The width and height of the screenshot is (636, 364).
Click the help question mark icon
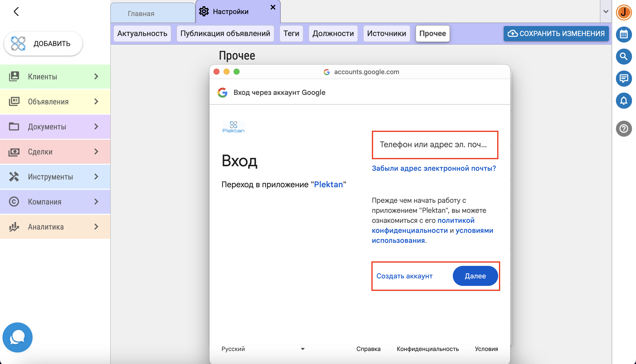(623, 129)
